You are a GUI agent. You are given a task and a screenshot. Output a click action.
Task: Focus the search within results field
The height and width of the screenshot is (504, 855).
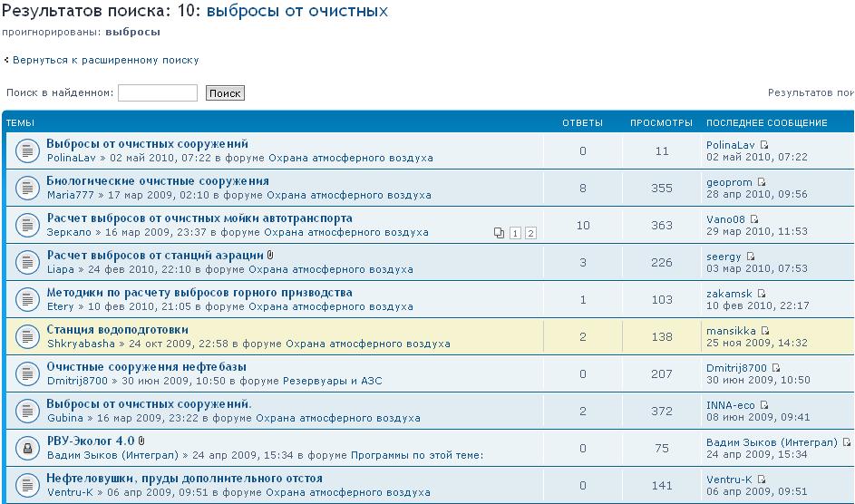pyautogui.click(x=157, y=93)
